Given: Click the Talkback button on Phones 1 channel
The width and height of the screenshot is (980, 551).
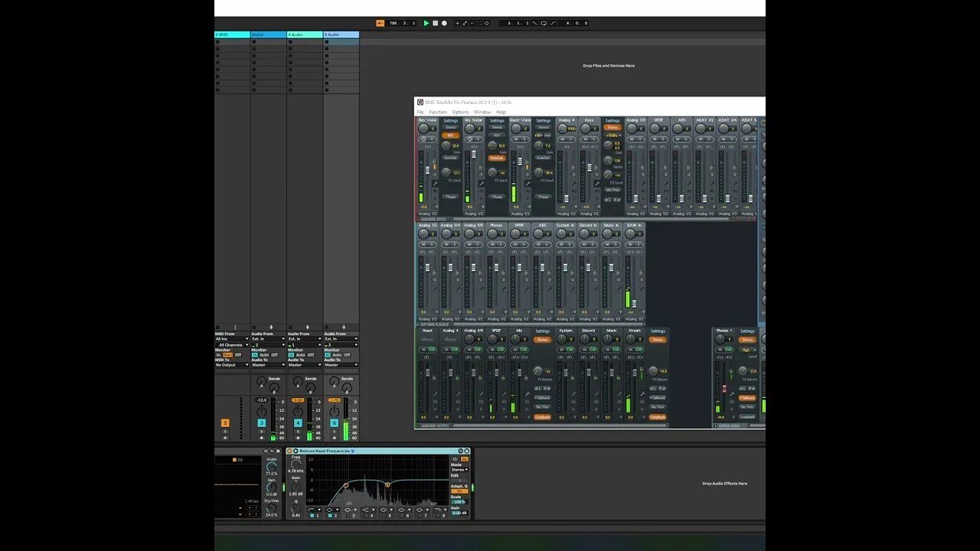Looking at the screenshot, I should click(x=747, y=398).
